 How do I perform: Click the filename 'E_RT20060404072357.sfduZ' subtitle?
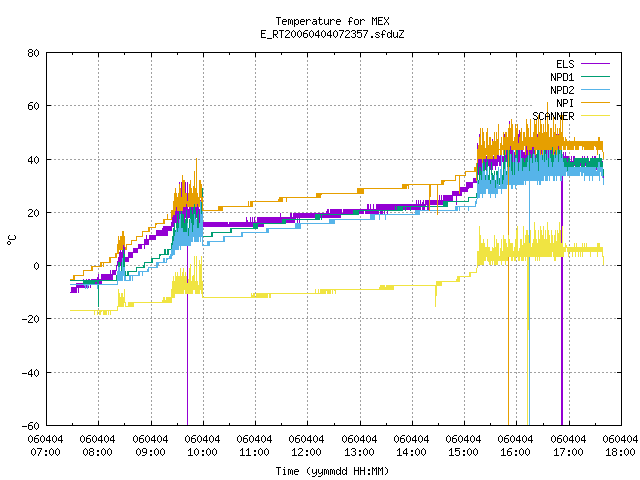332,34
